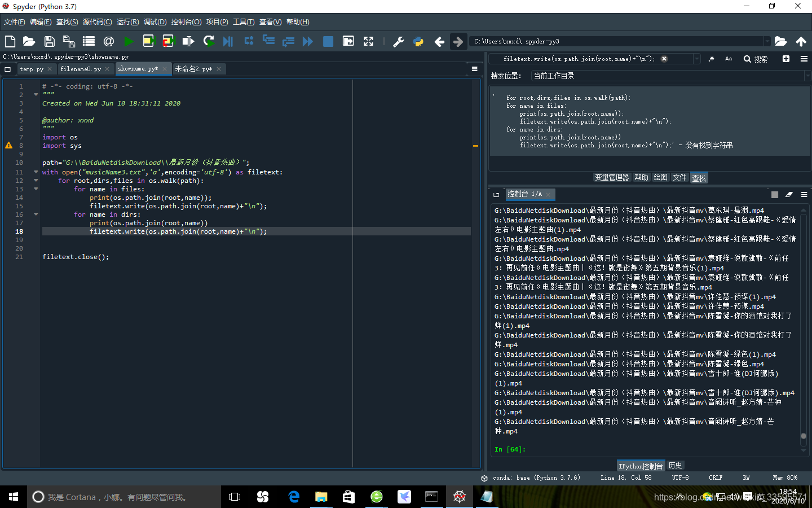
Task: Open the editor pane hamburger options menu
Action: point(474,69)
